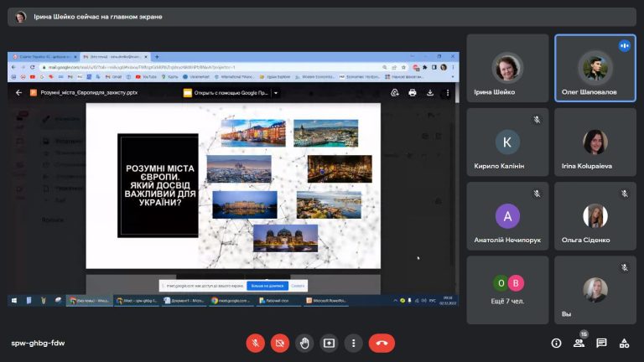Click the meeting code spw-ghbg-fdw
644x362 pixels.
click(38, 343)
